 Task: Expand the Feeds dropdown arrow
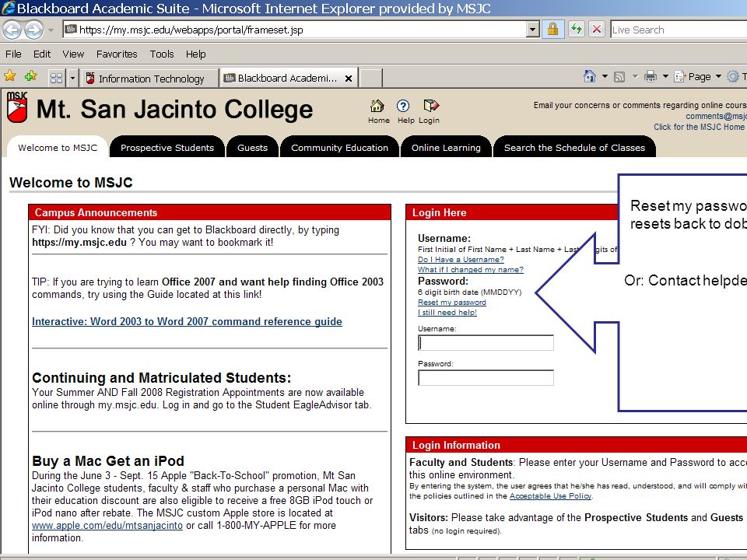pos(635,76)
